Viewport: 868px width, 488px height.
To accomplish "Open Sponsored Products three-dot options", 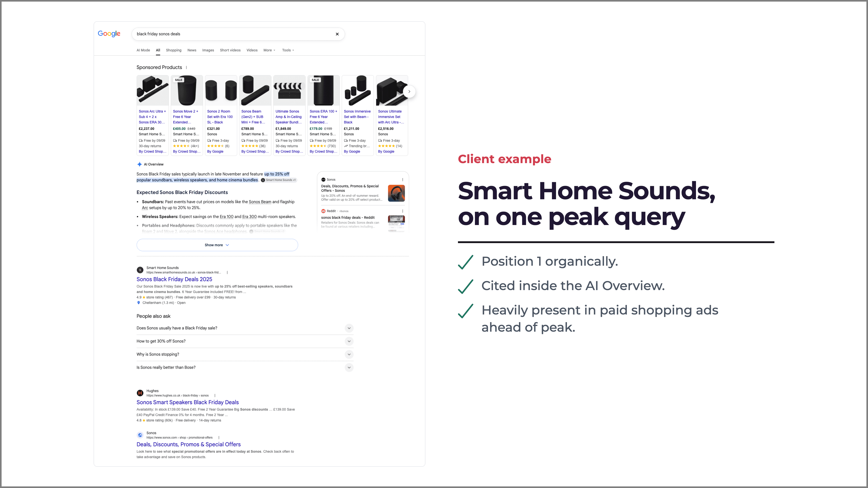I will coord(186,67).
